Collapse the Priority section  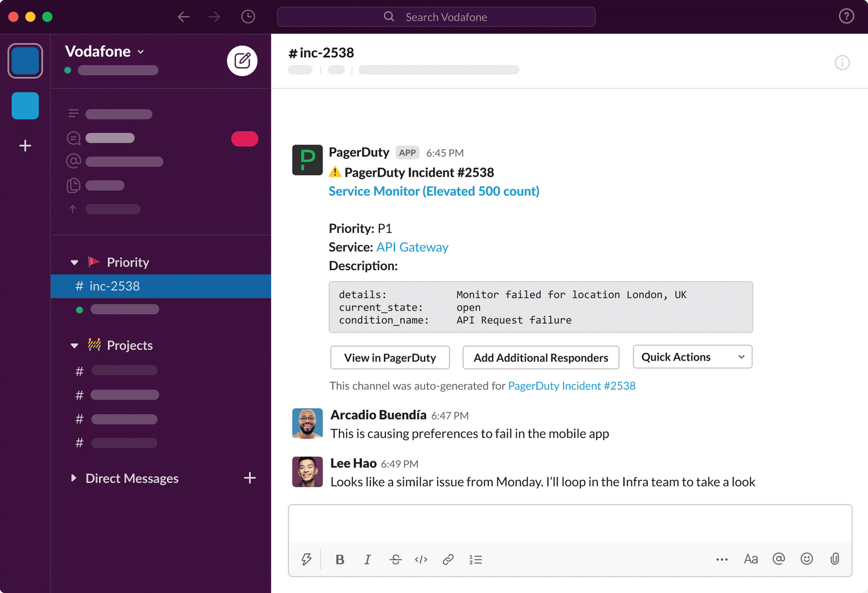click(x=74, y=262)
